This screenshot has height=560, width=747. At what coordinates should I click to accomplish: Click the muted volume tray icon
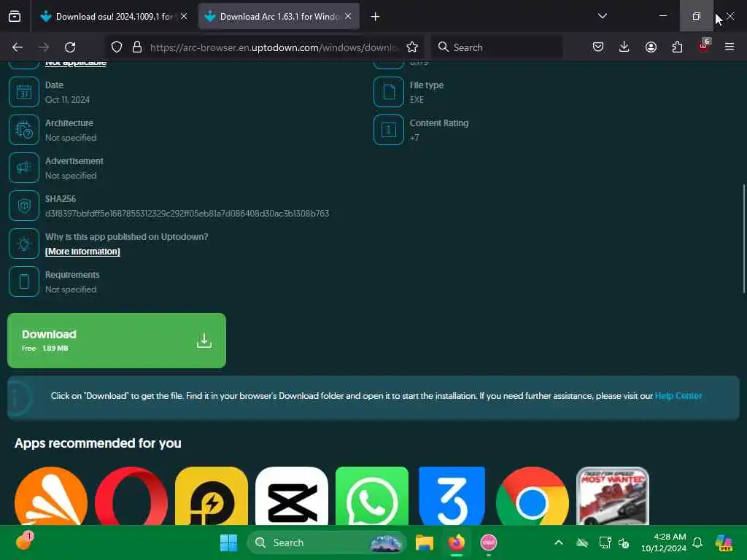(623, 542)
